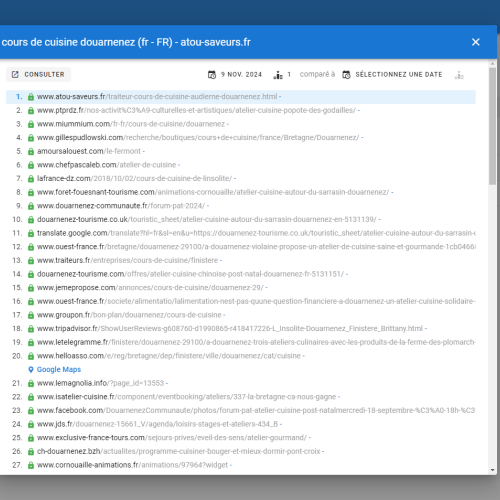Click the ranking podium icon beside position 1

click(278, 75)
